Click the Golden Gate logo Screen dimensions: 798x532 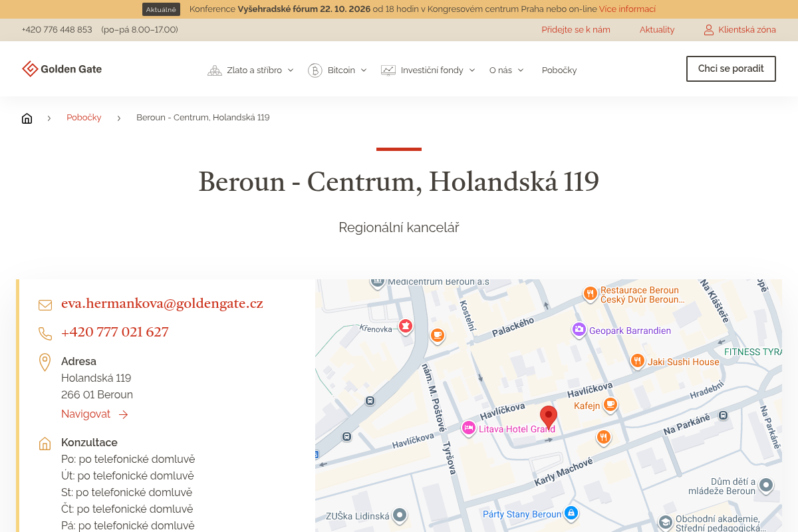click(x=62, y=68)
